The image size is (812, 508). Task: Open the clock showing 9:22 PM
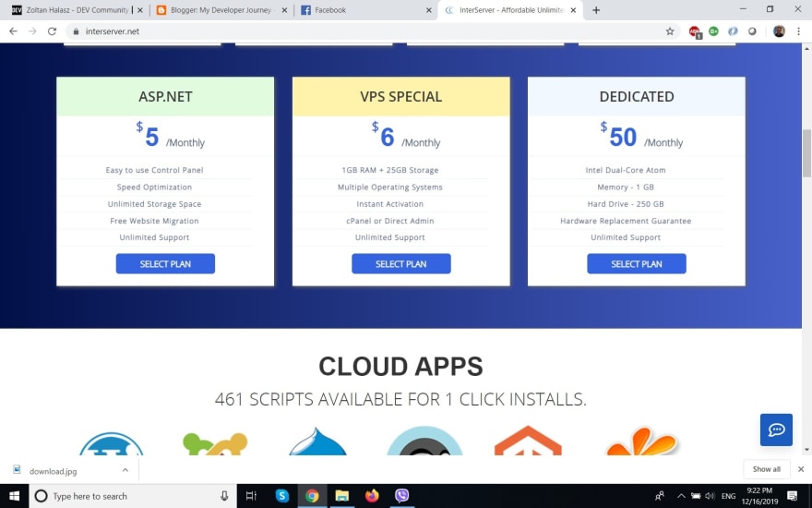(x=759, y=496)
